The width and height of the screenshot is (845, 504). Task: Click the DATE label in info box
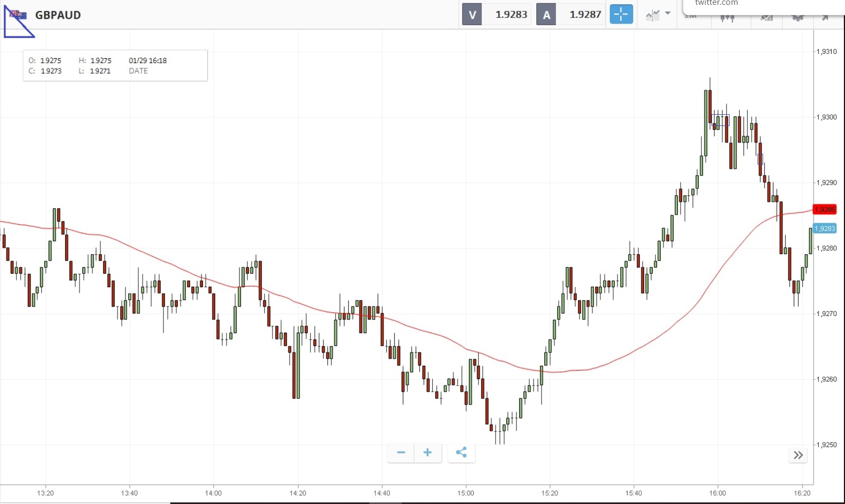pyautogui.click(x=138, y=70)
